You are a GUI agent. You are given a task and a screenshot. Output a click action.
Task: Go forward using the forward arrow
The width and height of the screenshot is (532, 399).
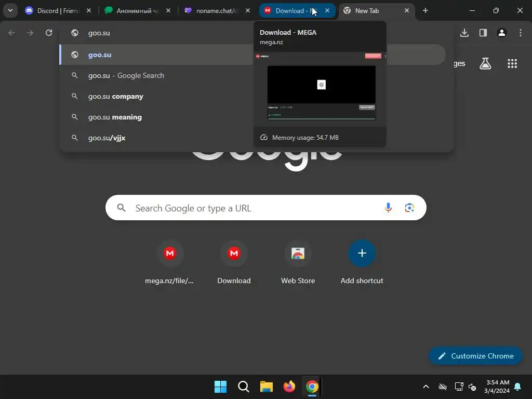point(30,33)
